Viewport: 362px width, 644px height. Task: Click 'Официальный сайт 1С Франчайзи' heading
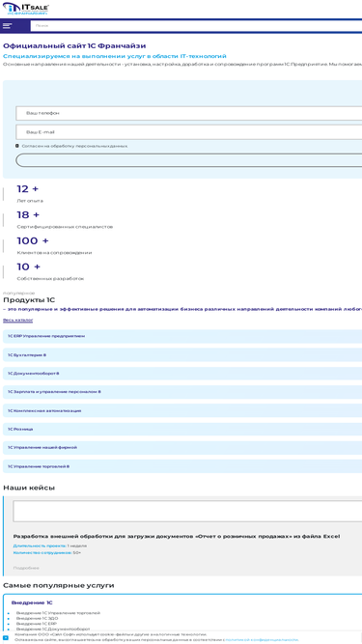pos(74,46)
